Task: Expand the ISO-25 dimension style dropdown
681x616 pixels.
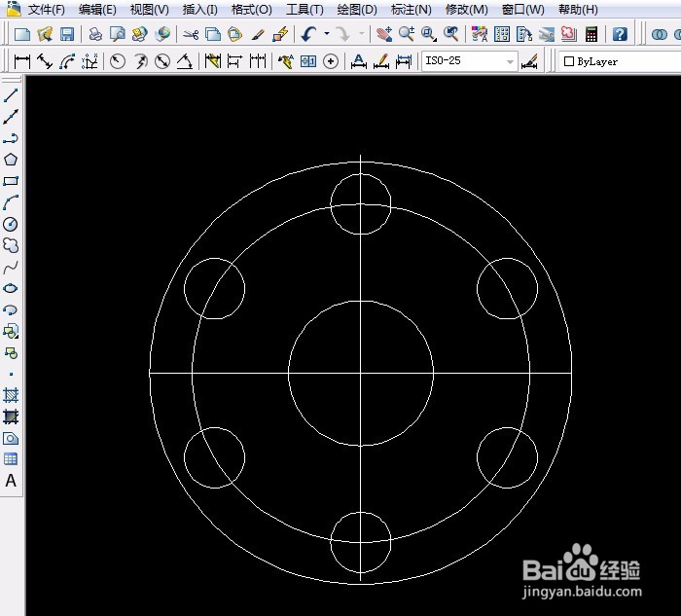Action: 511,61
